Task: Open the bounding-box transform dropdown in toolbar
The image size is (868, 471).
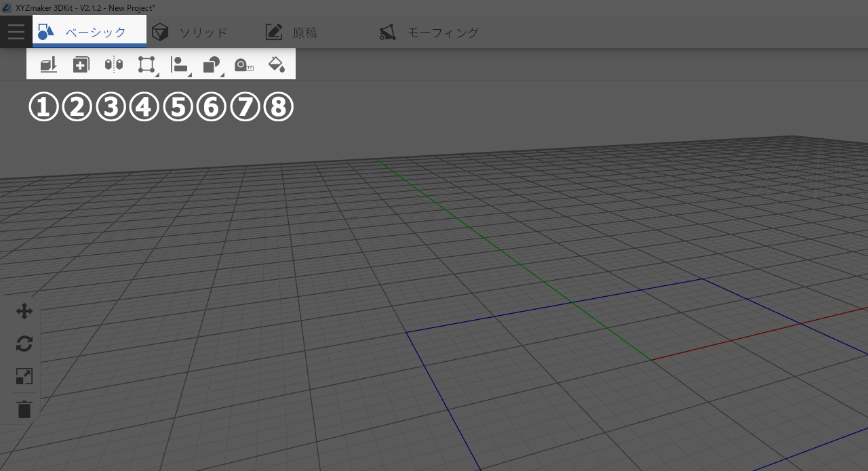Action: (x=146, y=64)
